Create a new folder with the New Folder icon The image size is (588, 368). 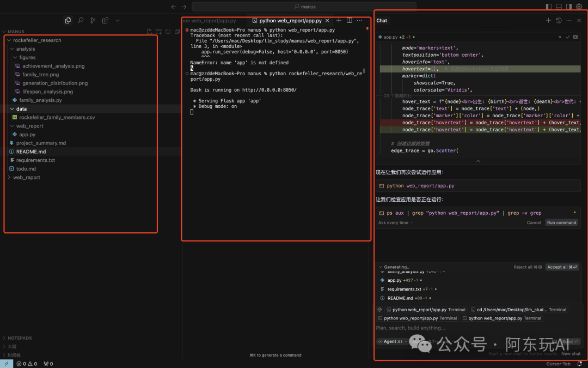[158, 31]
